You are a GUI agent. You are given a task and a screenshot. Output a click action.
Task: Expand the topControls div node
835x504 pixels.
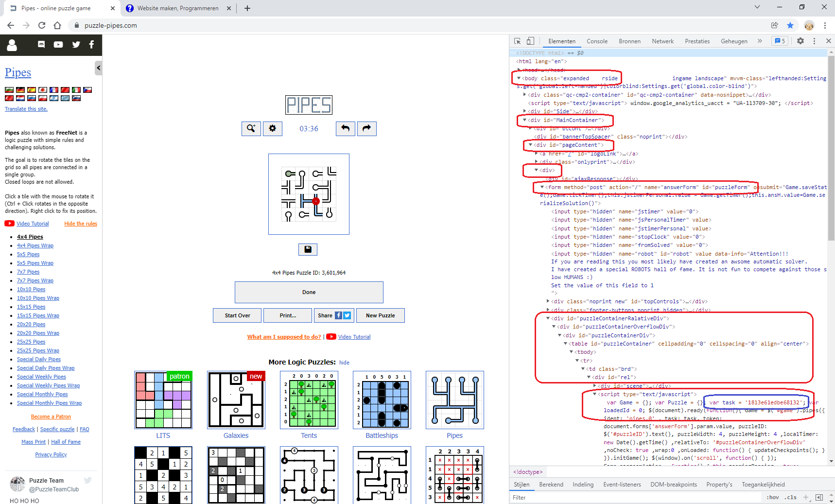[548, 301]
